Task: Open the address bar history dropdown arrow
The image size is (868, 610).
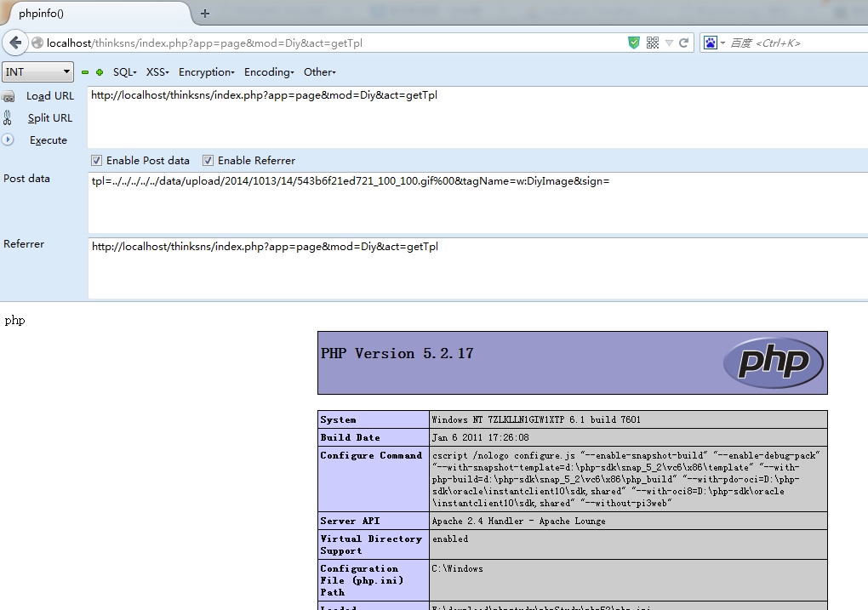Action: pyautogui.click(x=669, y=43)
